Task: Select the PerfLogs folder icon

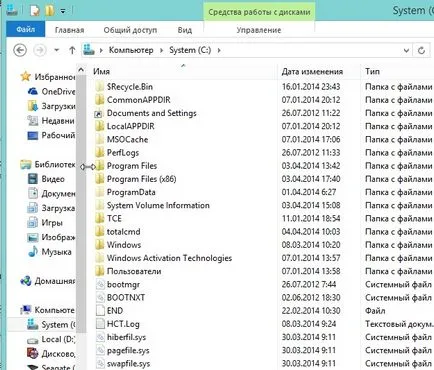Action: click(99, 152)
